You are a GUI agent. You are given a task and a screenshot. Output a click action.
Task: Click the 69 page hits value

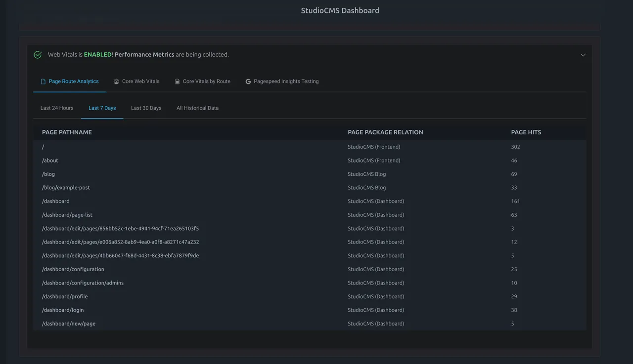click(514, 174)
